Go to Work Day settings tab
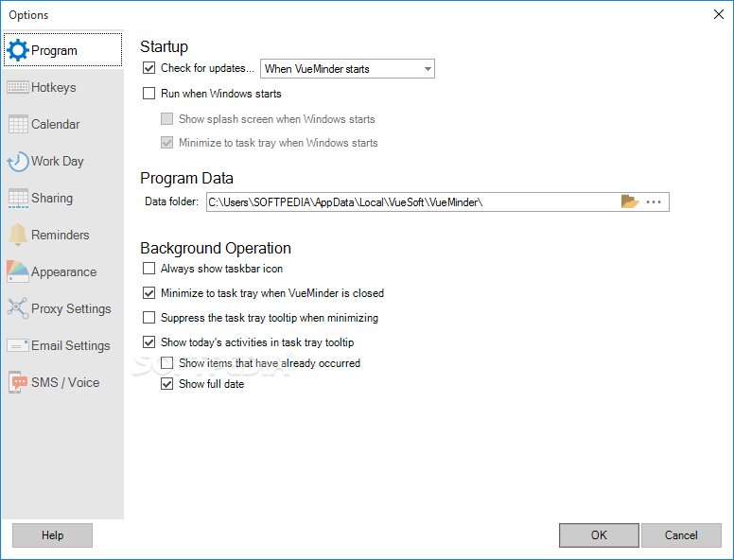The image size is (734, 560). 62,161
